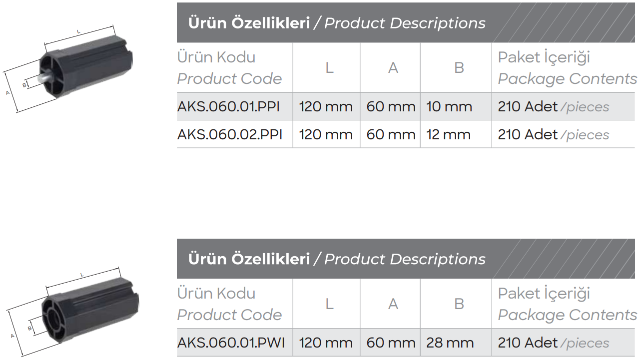Image resolution: width=644 pixels, height=362 pixels.
Task: Click the Ürün Kodu header in top table
Action: click(216, 57)
